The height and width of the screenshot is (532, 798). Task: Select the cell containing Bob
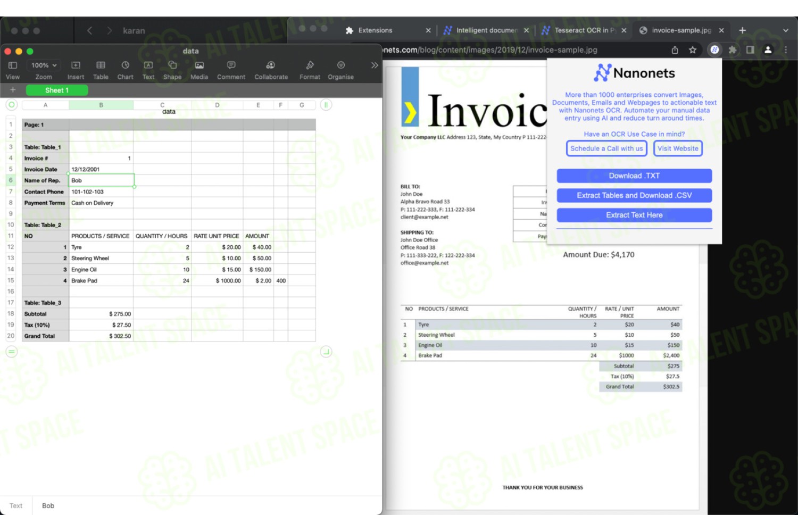101,180
